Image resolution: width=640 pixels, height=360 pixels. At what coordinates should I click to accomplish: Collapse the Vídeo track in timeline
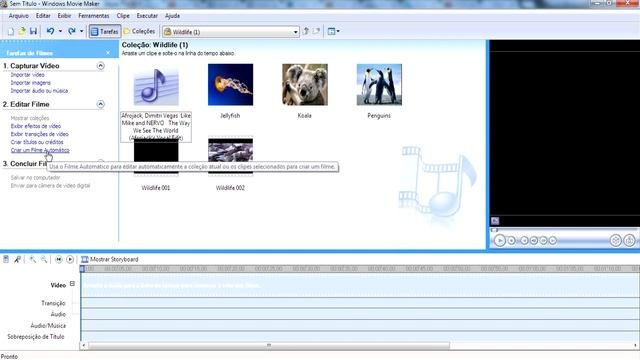pyautogui.click(x=72, y=284)
